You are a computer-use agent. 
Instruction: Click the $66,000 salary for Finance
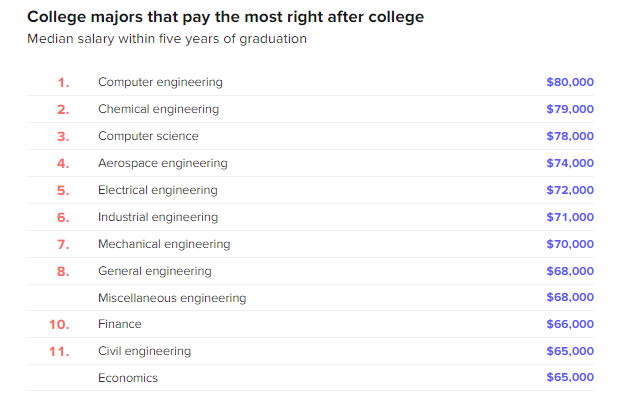570,324
